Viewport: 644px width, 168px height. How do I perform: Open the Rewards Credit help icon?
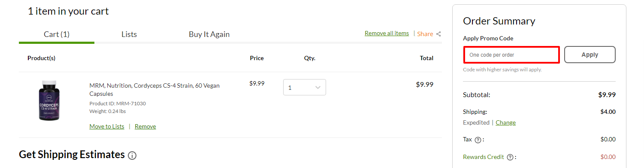tap(510, 157)
